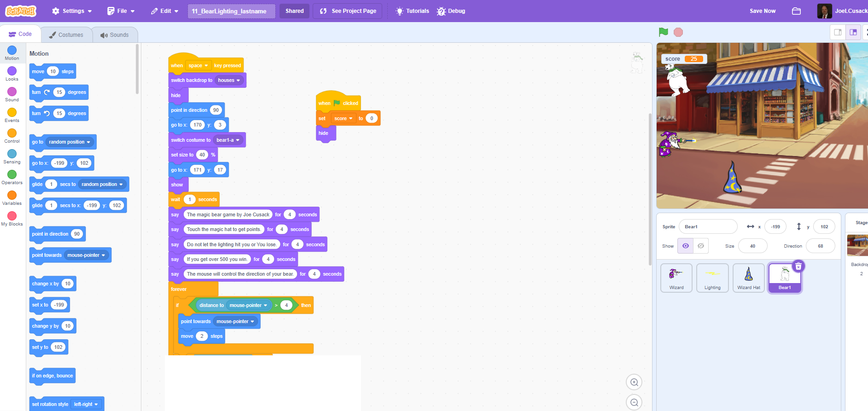Viewport: 868px width, 411px height.
Task: Click the See Project Page button
Action: (x=348, y=11)
